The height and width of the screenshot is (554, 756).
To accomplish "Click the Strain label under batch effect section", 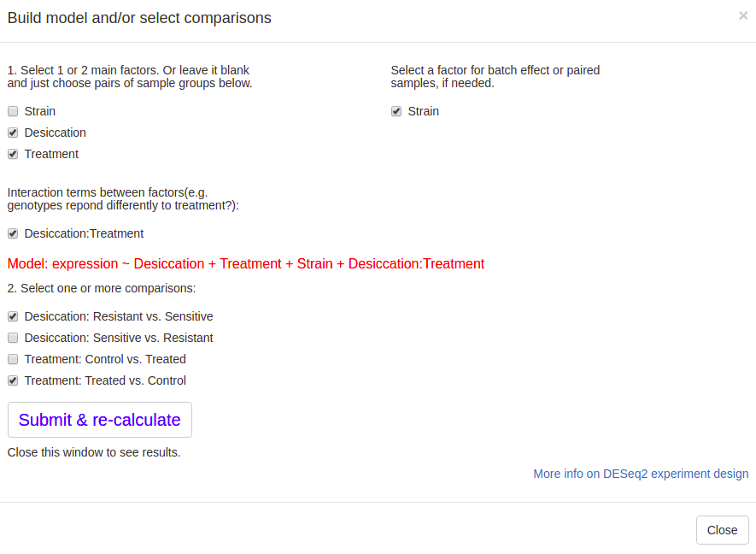I will tap(423, 111).
